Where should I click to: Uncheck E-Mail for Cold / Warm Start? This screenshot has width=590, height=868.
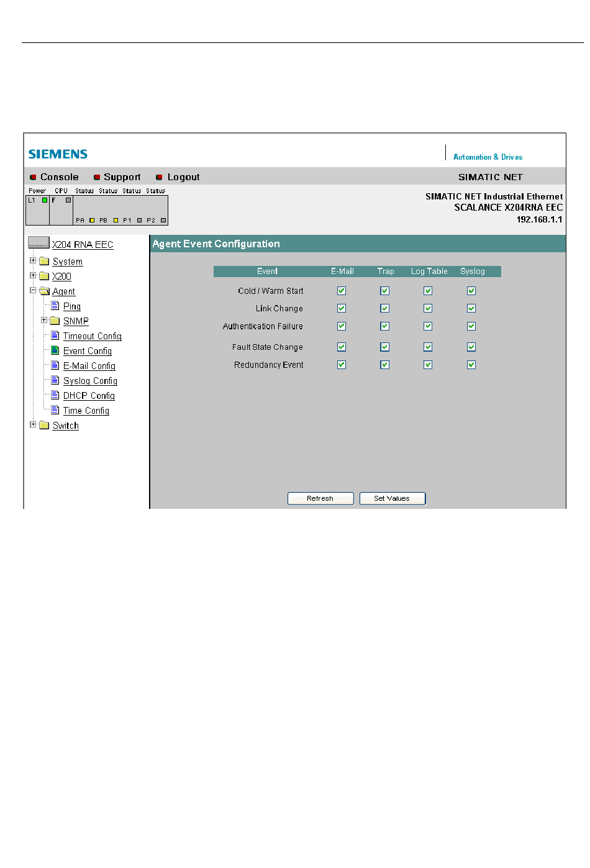(x=342, y=291)
